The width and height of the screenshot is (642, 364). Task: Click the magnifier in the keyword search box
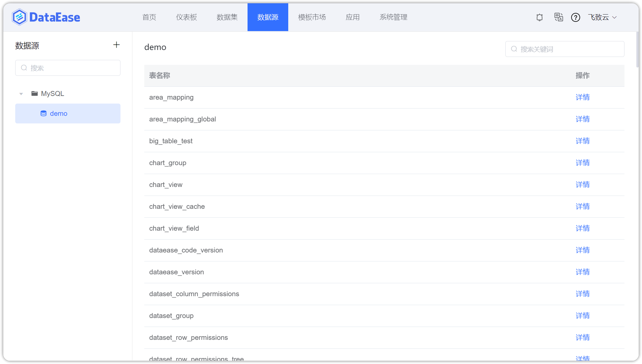pos(514,49)
